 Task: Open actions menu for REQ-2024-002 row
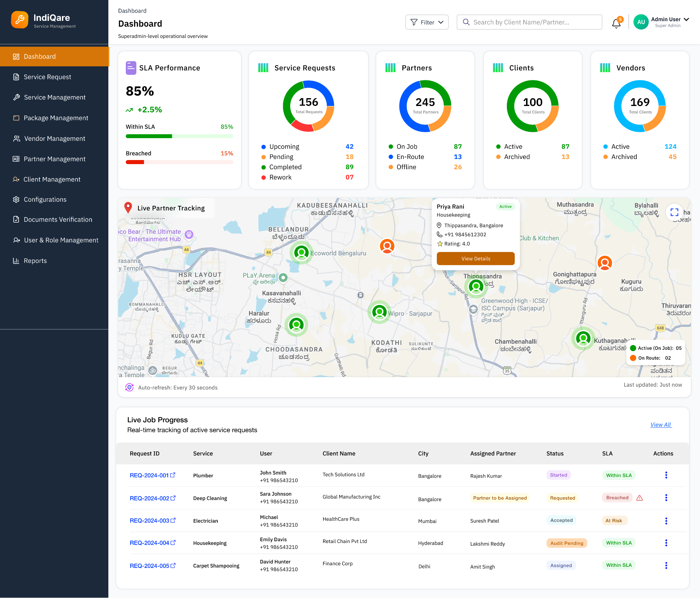tap(666, 498)
